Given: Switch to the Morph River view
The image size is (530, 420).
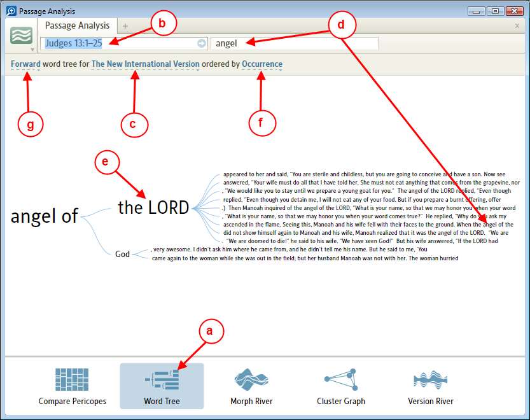Looking at the screenshot, I should (x=251, y=386).
